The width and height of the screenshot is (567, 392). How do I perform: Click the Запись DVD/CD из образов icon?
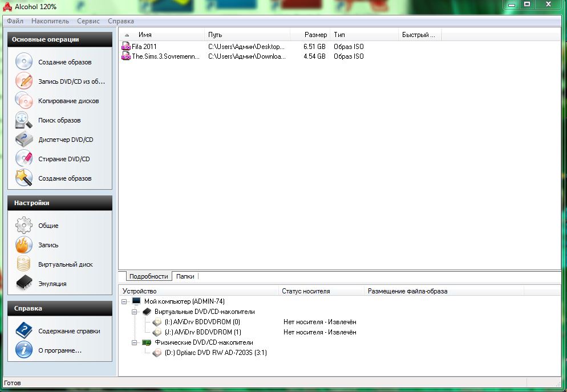click(24, 81)
